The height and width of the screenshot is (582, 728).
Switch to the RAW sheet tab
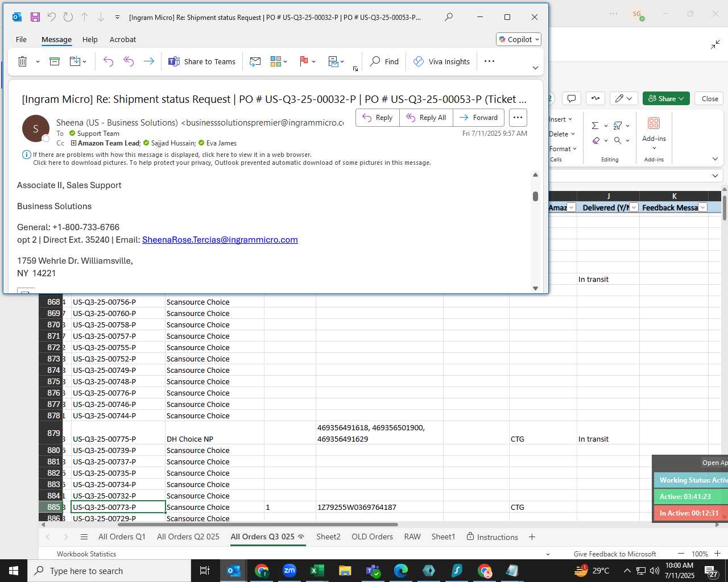click(412, 537)
